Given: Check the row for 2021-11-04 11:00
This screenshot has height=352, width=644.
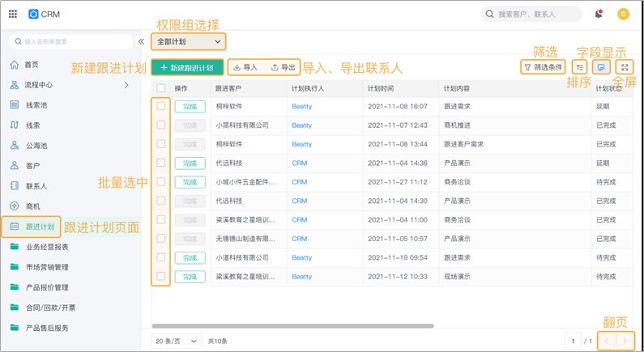Looking at the screenshot, I should (161, 219).
